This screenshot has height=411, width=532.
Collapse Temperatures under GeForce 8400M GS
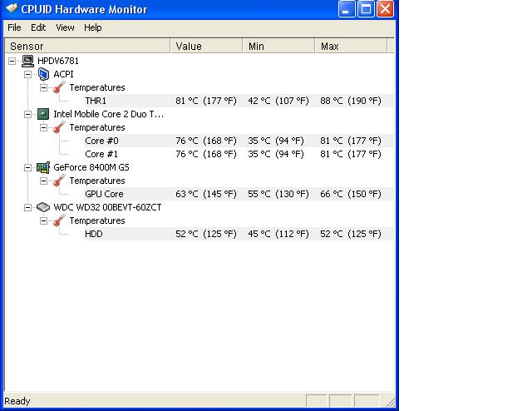pos(43,181)
